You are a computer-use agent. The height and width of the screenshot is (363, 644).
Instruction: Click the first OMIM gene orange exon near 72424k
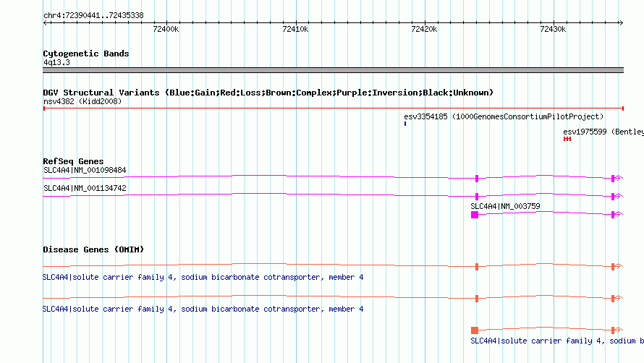pos(477,267)
